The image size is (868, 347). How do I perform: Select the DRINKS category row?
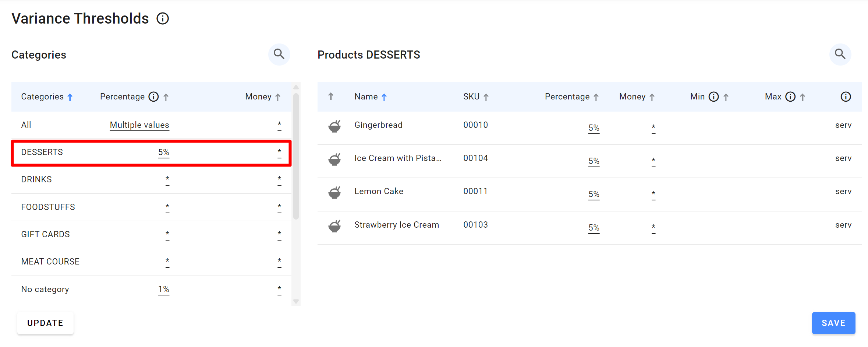(36, 180)
